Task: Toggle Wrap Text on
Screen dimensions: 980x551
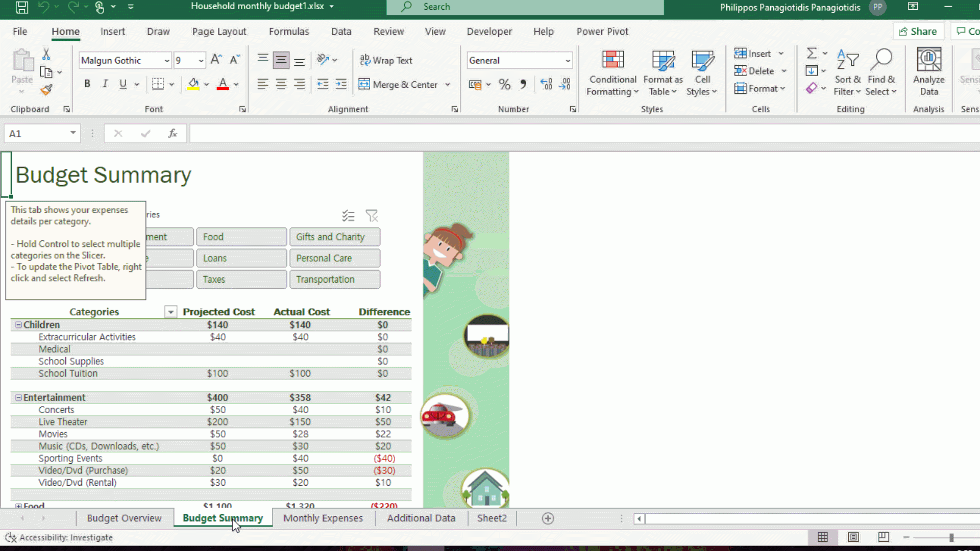Action: point(386,60)
